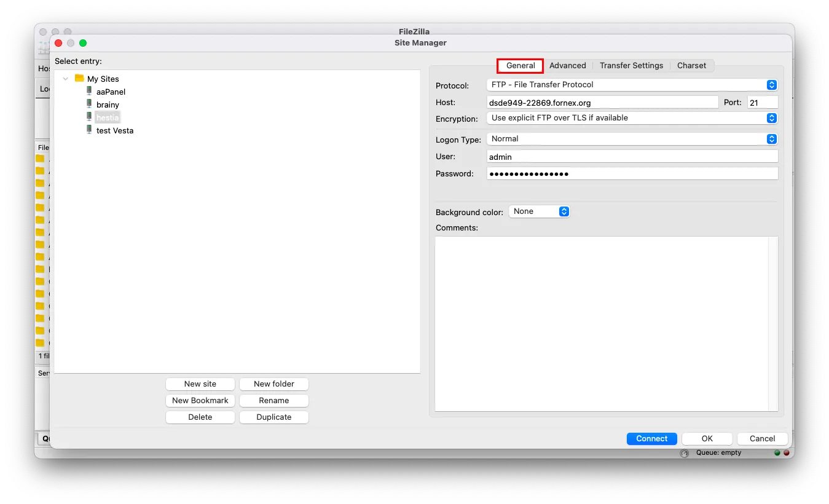The height and width of the screenshot is (504, 829).
Task: Open the Charset tab
Action: [691, 65]
